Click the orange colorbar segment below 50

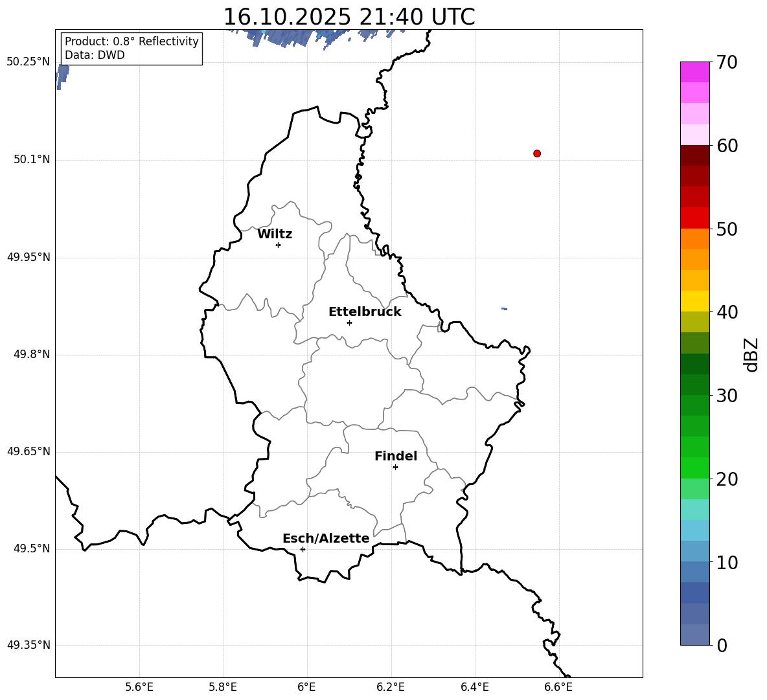694,239
